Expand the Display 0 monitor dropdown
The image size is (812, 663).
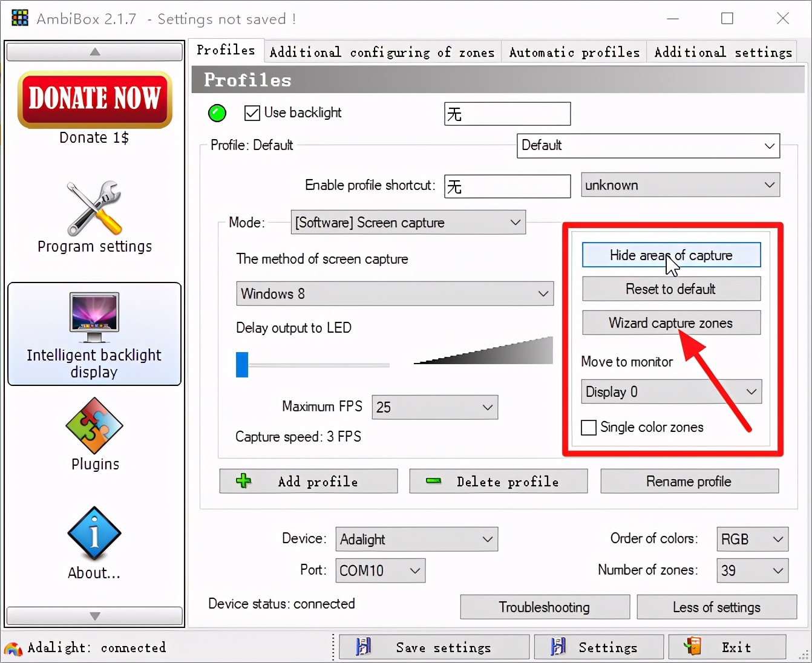coord(671,392)
